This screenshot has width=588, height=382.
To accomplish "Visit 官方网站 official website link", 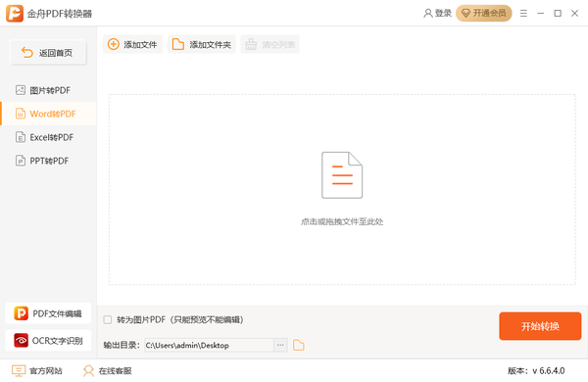I will [37, 371].
